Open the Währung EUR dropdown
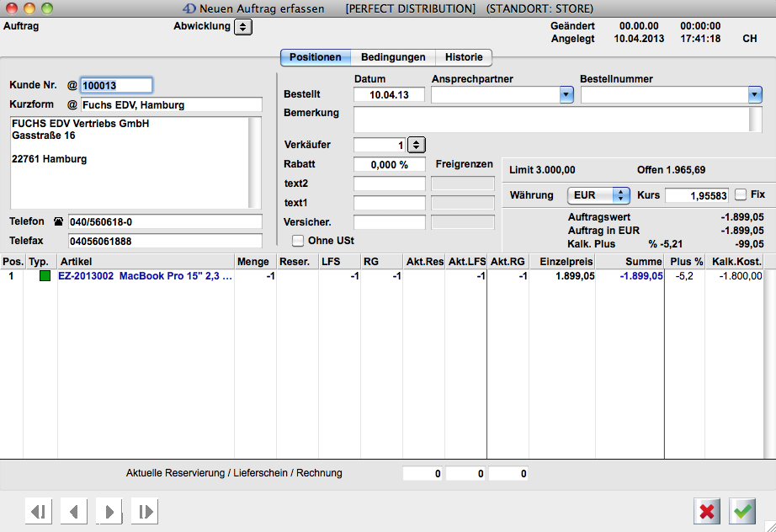Screen dimensions: 776x532 621,195
